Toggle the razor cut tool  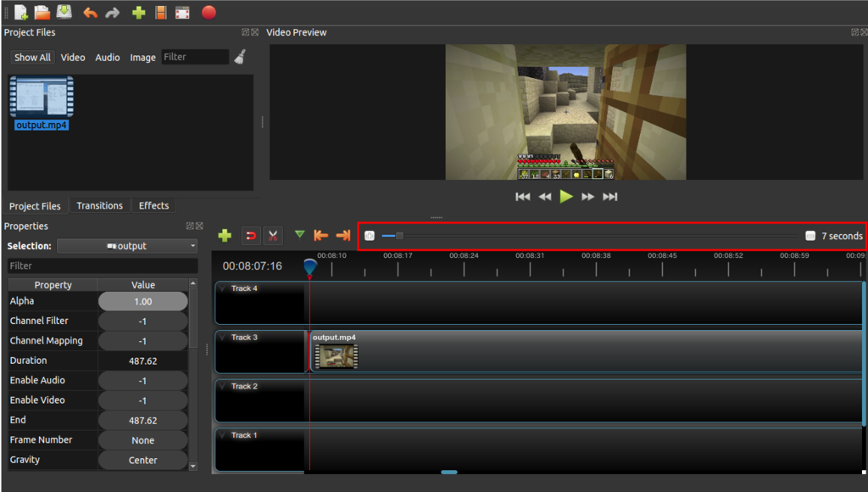click(273, 236)
